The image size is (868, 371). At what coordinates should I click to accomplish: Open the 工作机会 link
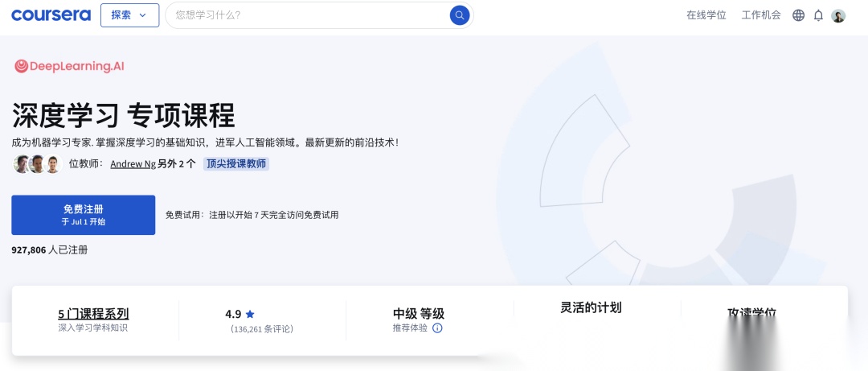coord(760,15)
